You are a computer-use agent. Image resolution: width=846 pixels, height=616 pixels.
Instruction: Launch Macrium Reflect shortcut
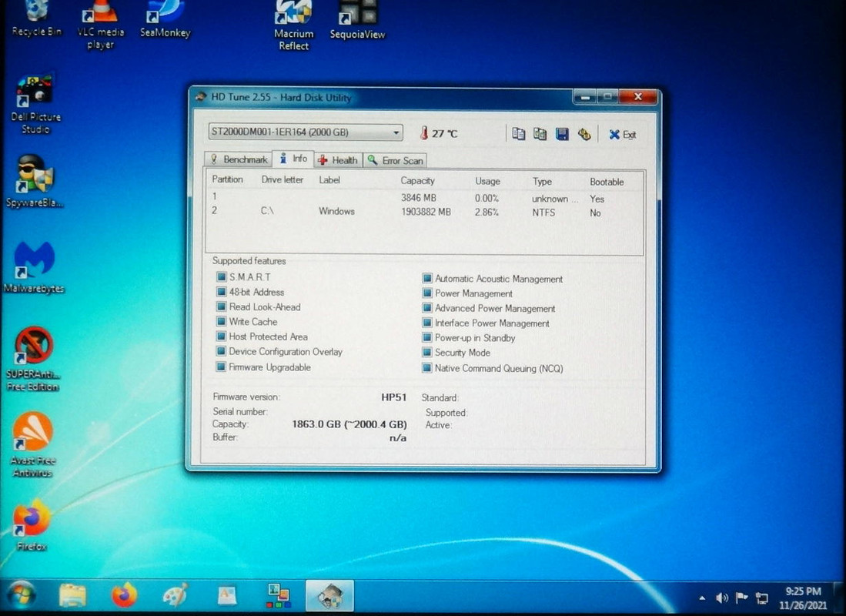pyautogui.click(x=293, y=26)
